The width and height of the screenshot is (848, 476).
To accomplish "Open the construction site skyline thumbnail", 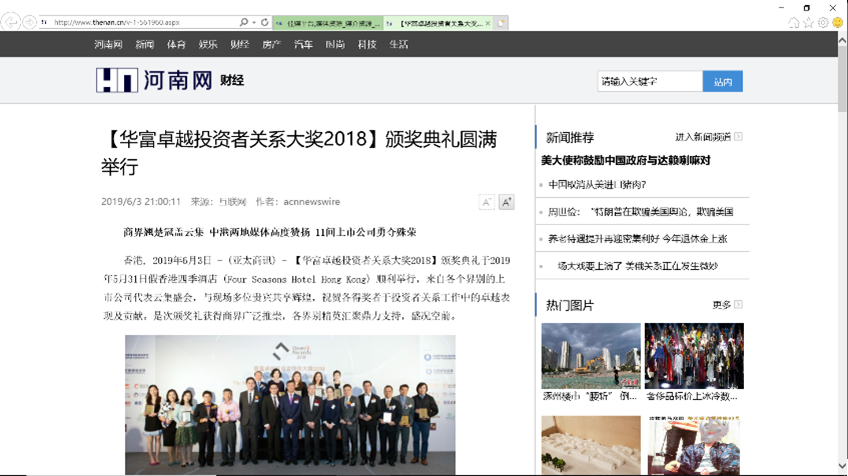I will (591, 356).
